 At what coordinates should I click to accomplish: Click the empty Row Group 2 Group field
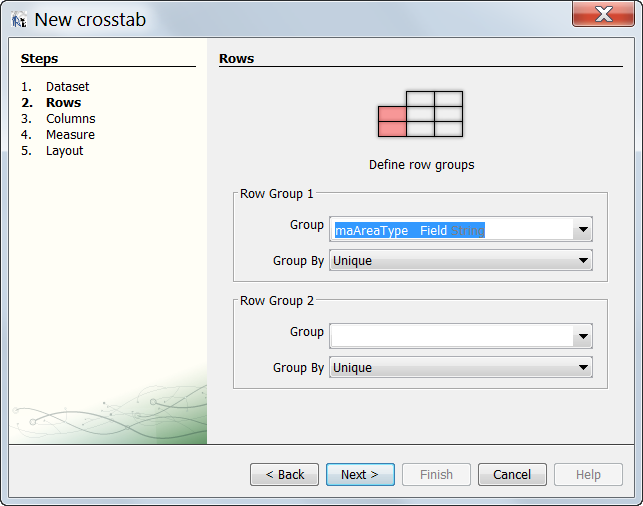coord(452,336)
